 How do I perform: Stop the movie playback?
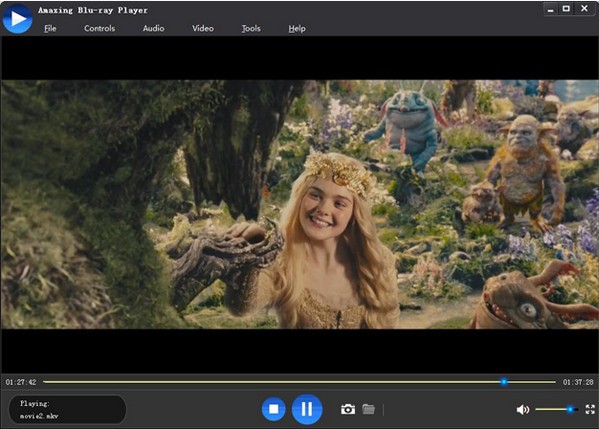(274, 409)
